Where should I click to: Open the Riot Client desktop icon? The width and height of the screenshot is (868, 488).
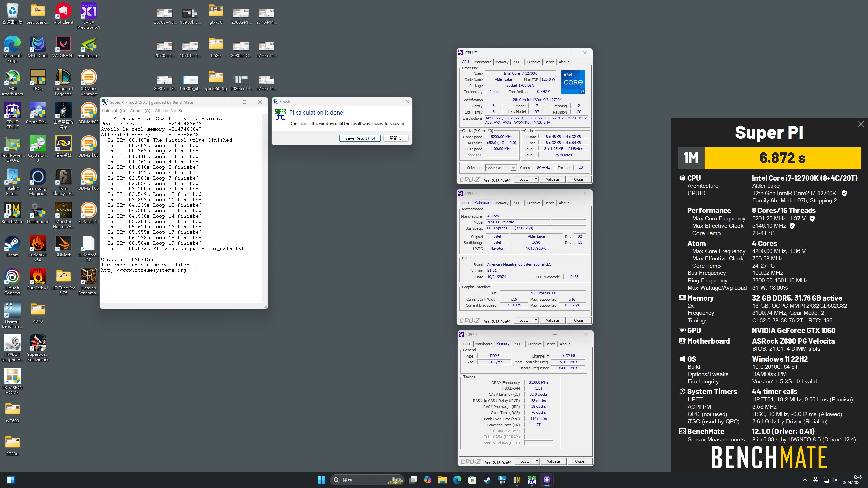point(63,14)
